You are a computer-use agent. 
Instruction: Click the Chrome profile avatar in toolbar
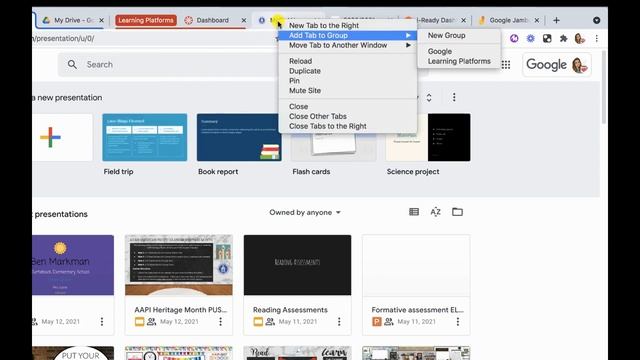[x=580, y=38]
